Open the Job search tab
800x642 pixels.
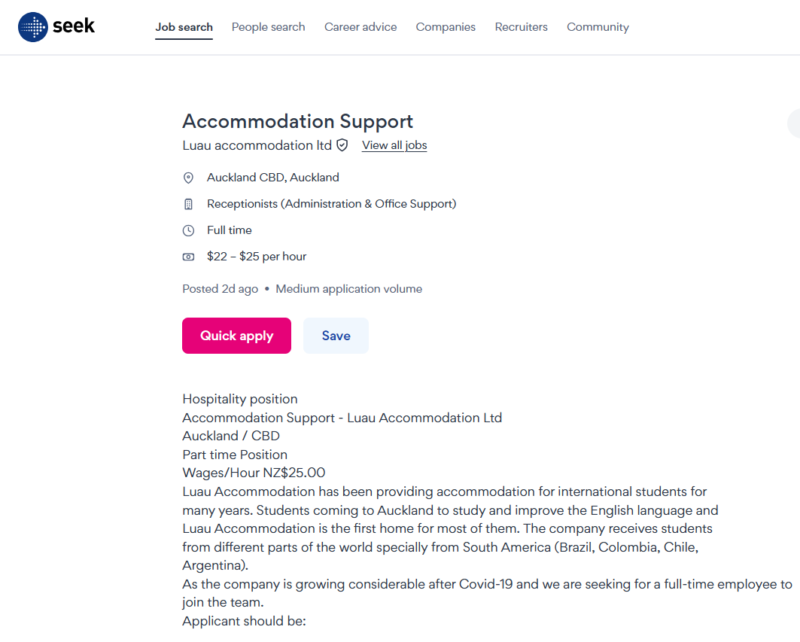(x=184, y=27)
